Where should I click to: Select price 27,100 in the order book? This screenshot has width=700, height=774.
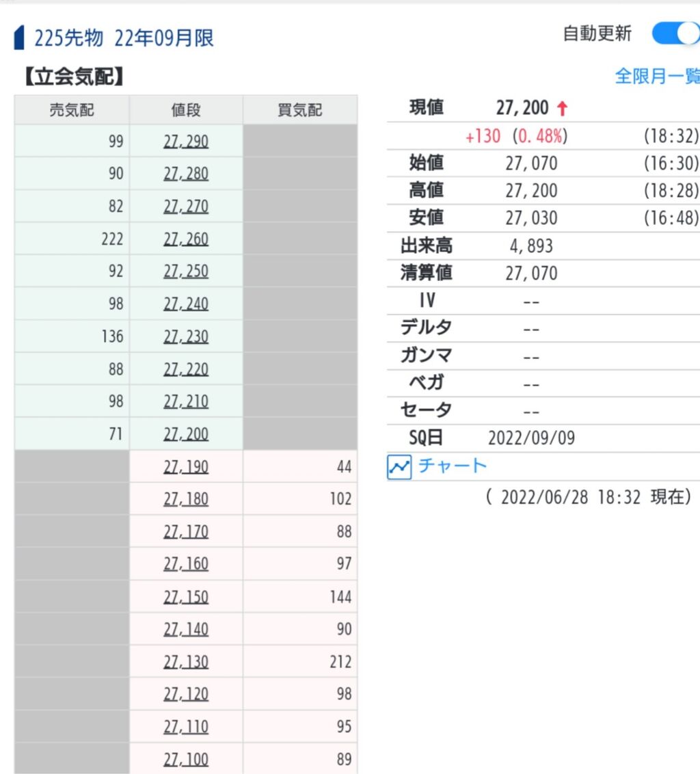coord(186,759)
